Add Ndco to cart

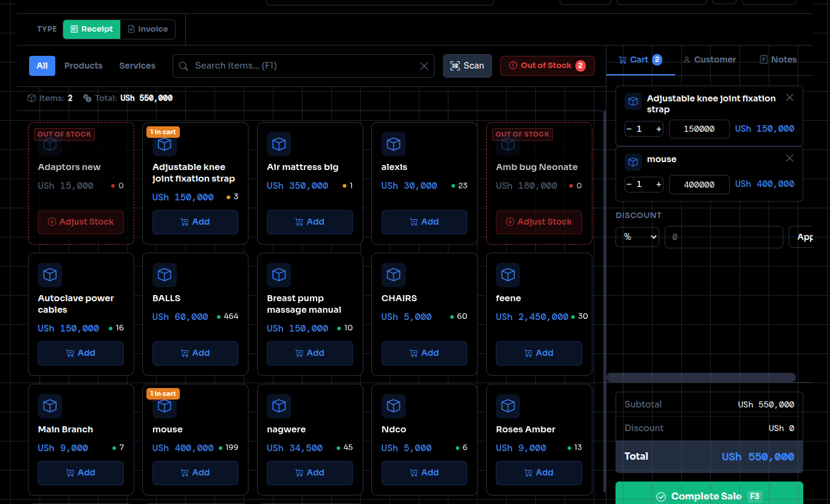click(424, 472)
